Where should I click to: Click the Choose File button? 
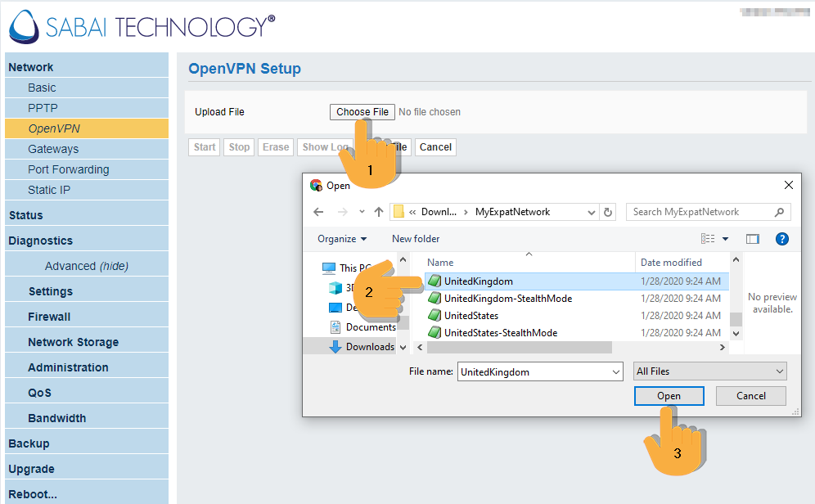click(362, 112)
